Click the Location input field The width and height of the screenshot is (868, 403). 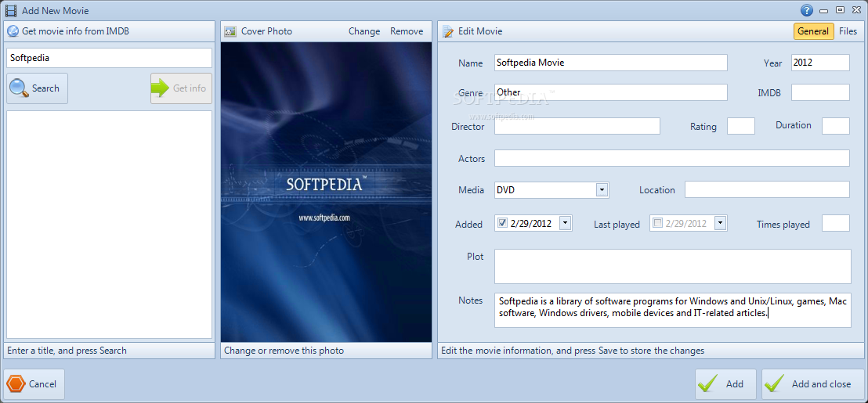click(767, 189)
